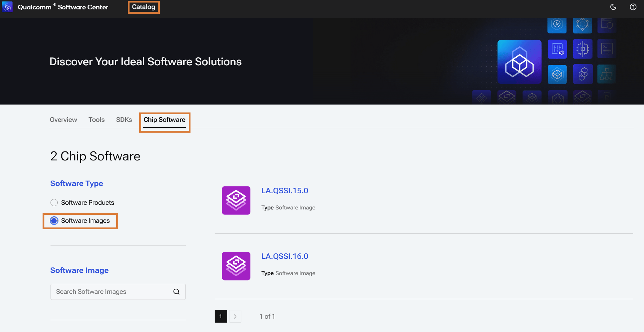The height and width of the screenshot is (332, 644).
Task: Click 'Discover Your Ideal Software Solutions' heading
Action: pyautogui.click(x=145, y=62)
